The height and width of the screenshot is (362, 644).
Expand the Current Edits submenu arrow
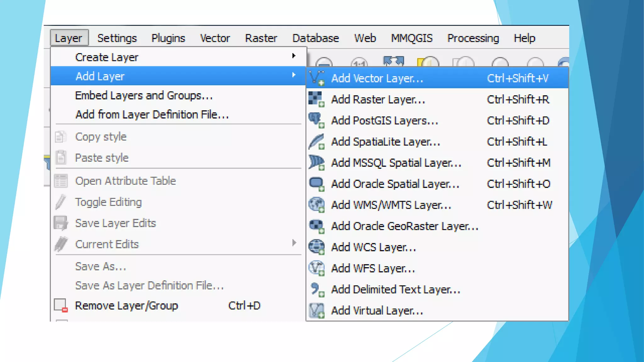[x=294, y=243]
